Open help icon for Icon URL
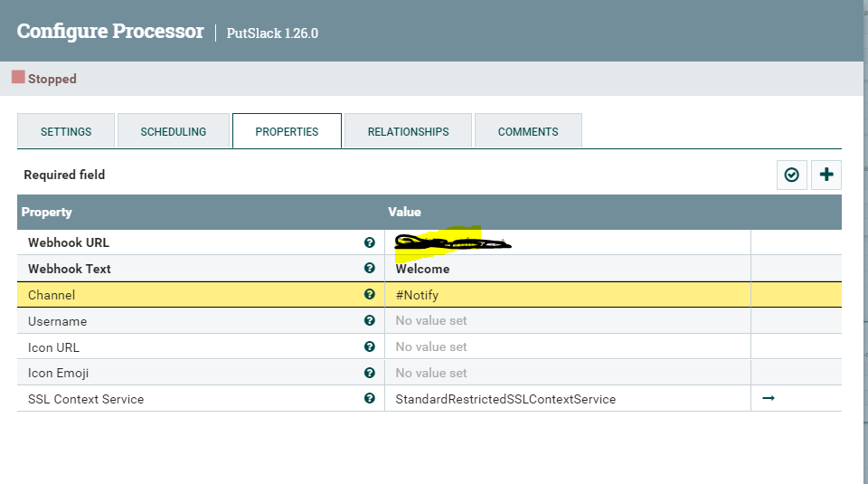This screenshot has height=484, width=868. pos(369,346)
